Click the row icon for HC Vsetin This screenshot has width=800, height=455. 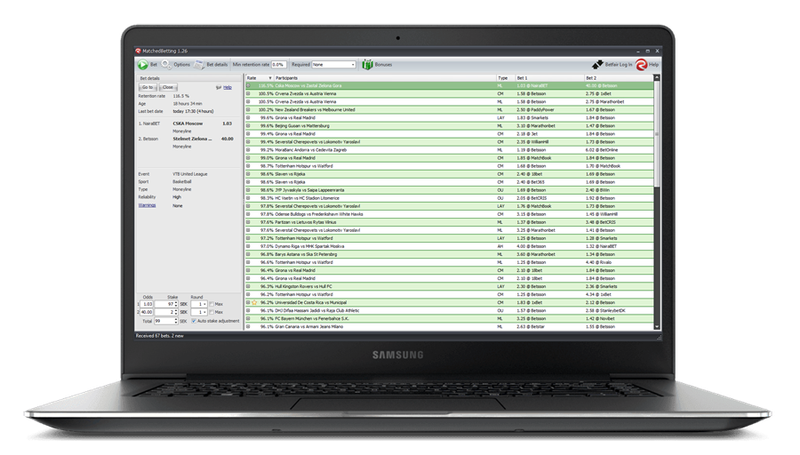pyautogui.click(x=248, y=198)
